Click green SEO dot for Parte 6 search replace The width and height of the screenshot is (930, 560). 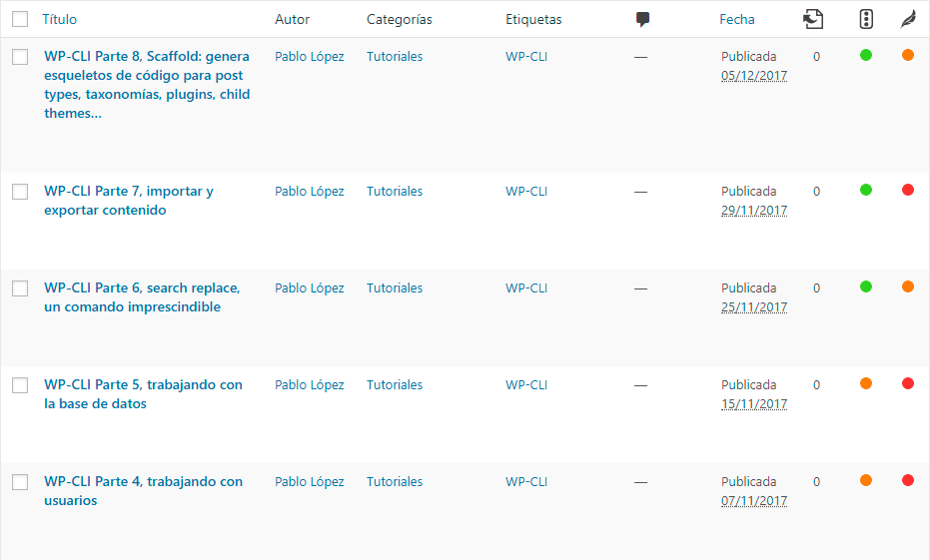tap(866, 286)
